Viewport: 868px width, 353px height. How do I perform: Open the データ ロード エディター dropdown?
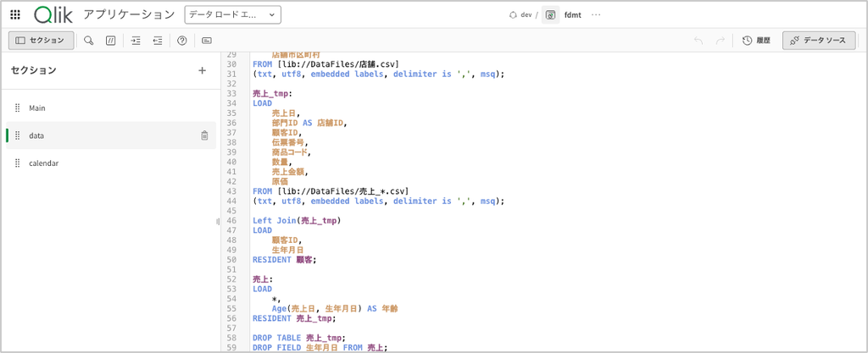[x=233, y=15]
